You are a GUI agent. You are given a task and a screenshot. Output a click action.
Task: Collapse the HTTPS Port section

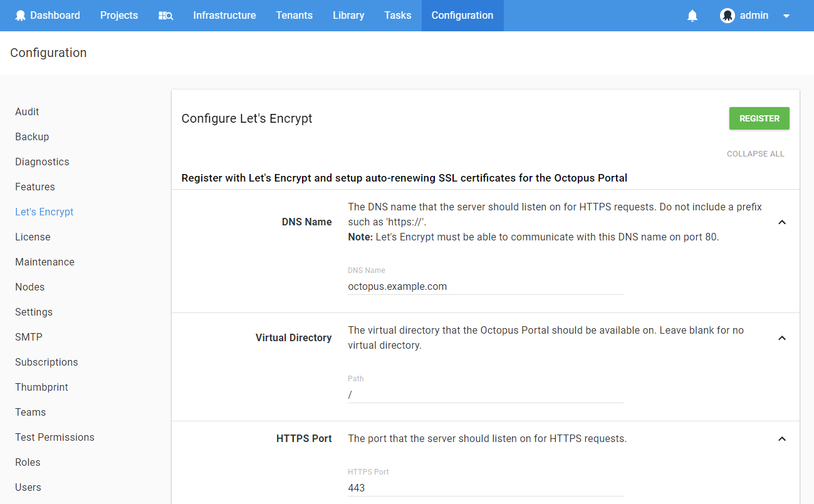782,439
